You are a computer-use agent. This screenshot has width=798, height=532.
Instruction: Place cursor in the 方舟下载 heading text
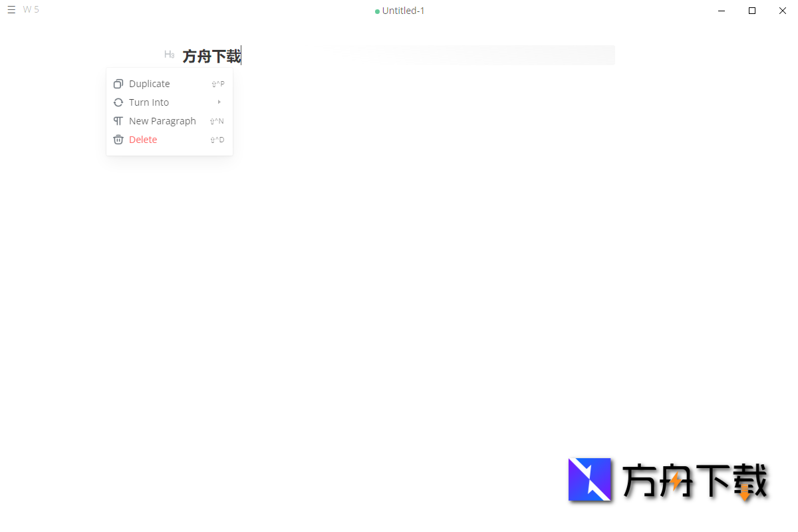click(211, 56)
